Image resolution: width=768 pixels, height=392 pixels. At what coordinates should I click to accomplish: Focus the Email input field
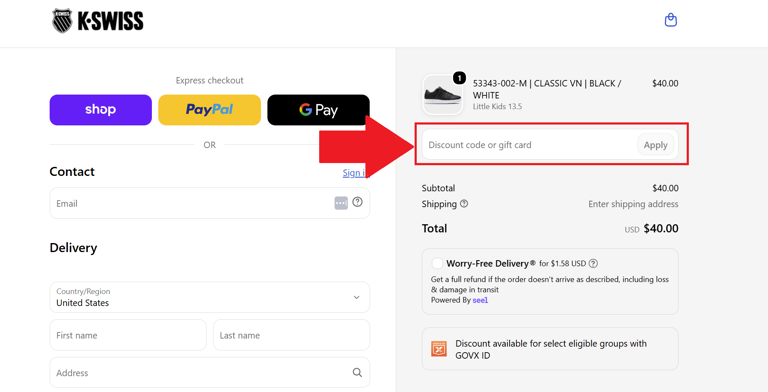[210, 203]
